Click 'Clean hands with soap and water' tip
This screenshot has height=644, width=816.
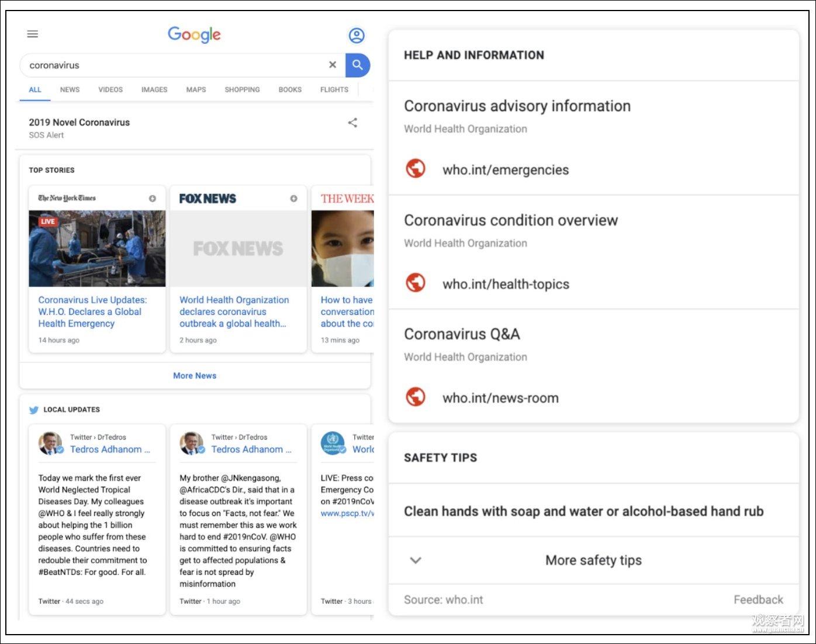point(583,511)
